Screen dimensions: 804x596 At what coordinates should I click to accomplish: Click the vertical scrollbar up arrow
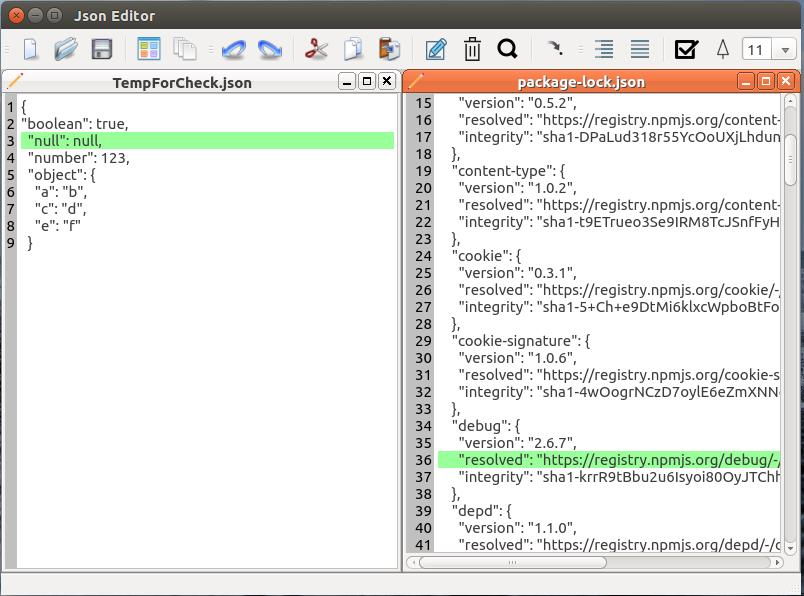[x=790, y=101]
